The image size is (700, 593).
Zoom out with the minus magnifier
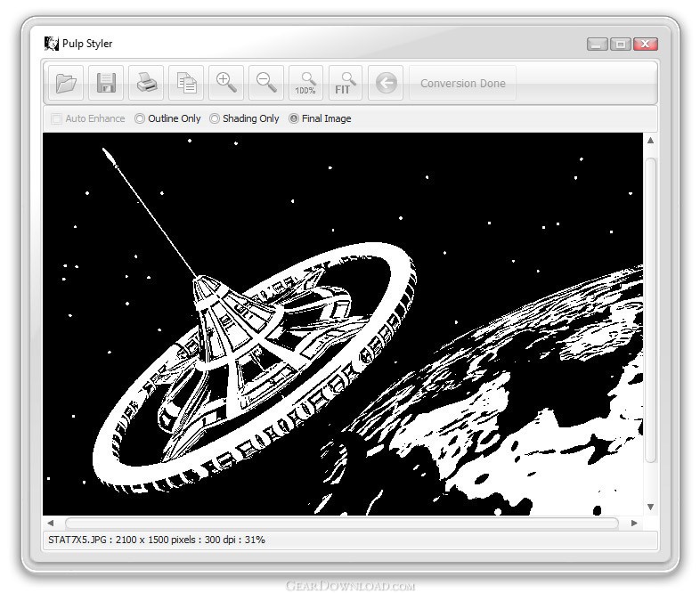[266, 83]
